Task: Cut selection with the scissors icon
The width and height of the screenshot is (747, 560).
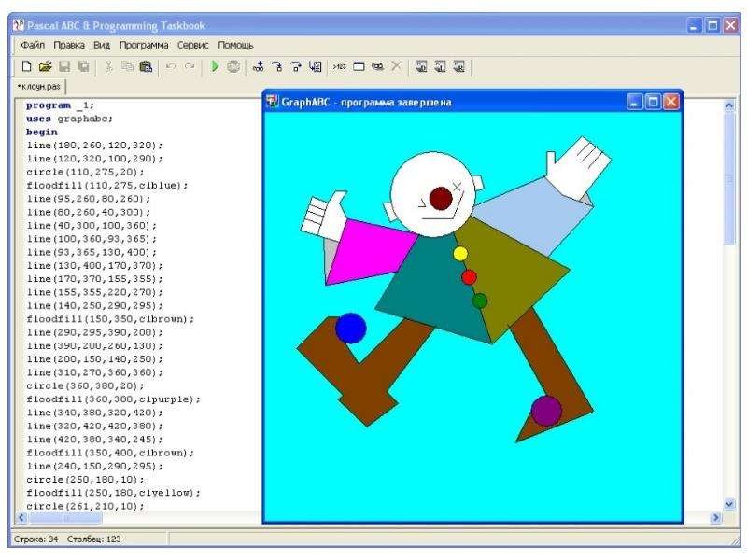Action: coord(108,66)
